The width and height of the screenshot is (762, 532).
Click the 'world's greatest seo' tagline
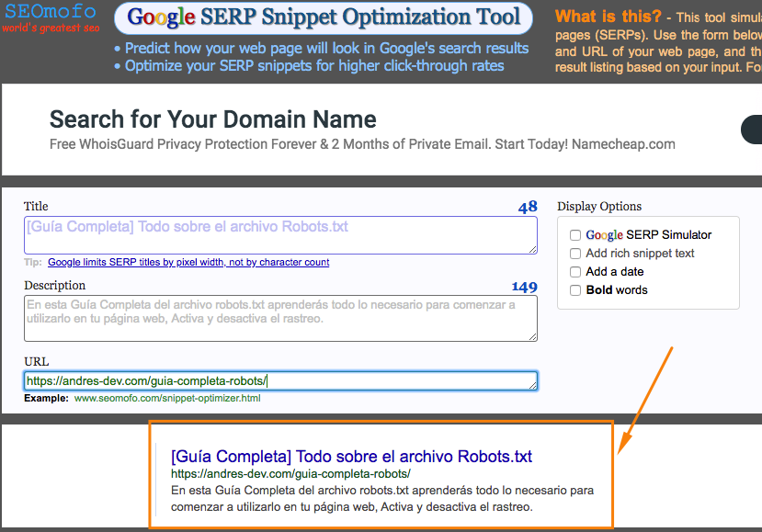(x=51, y=28)
